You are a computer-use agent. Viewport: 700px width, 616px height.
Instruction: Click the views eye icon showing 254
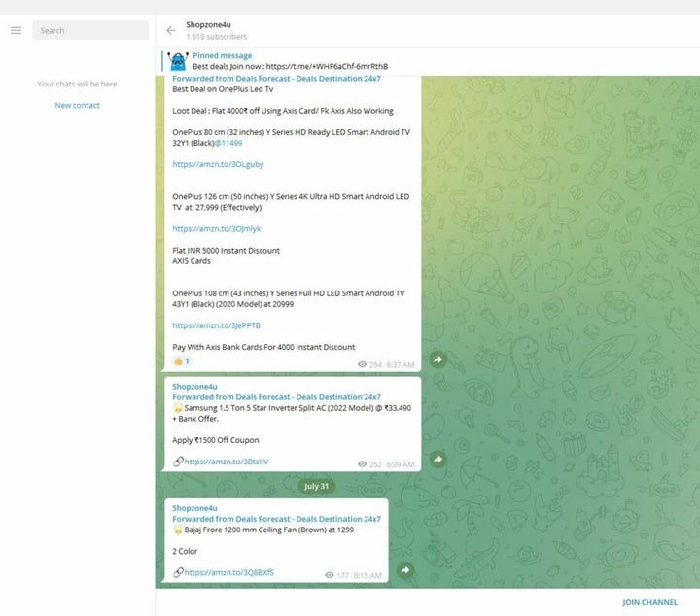click(x=363, y=365)
